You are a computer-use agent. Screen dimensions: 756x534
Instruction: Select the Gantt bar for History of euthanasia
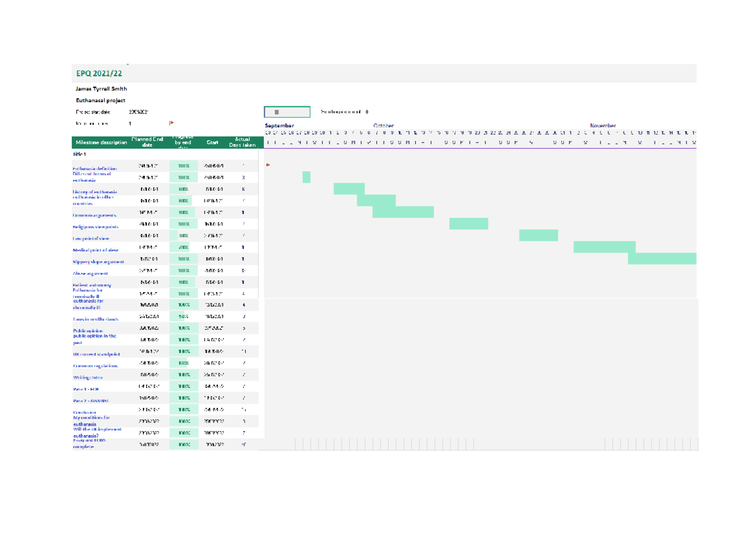click(350, 188)
